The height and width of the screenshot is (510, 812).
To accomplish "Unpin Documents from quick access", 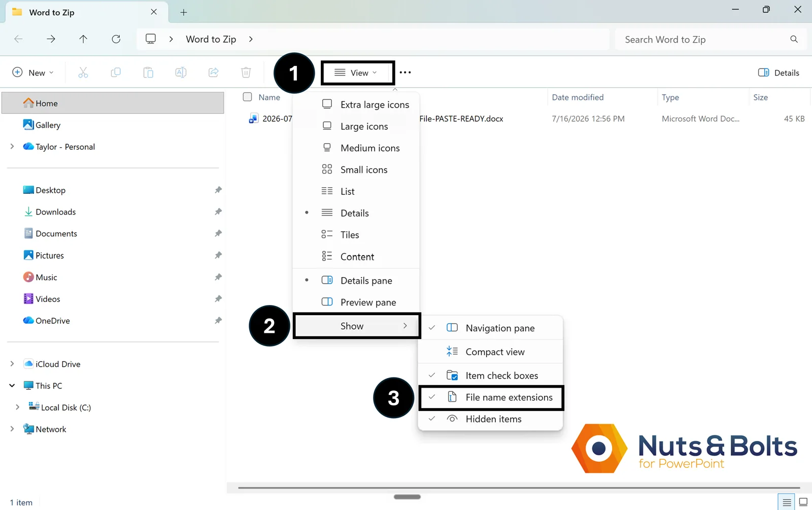I will point(218,233).
